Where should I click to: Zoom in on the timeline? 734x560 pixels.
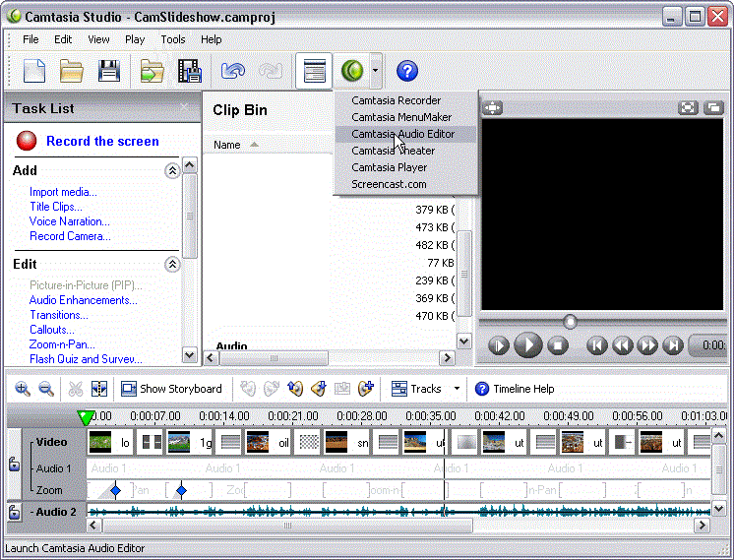coord(23,389)
